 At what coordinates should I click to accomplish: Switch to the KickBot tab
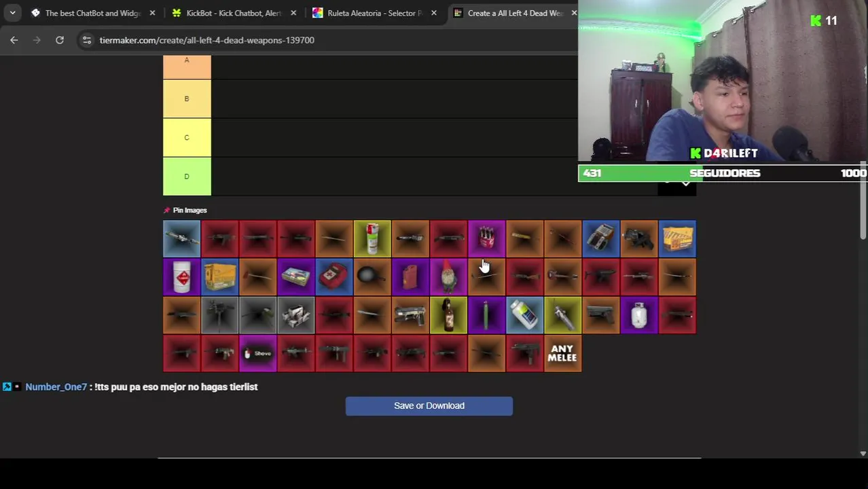point(234,13)
